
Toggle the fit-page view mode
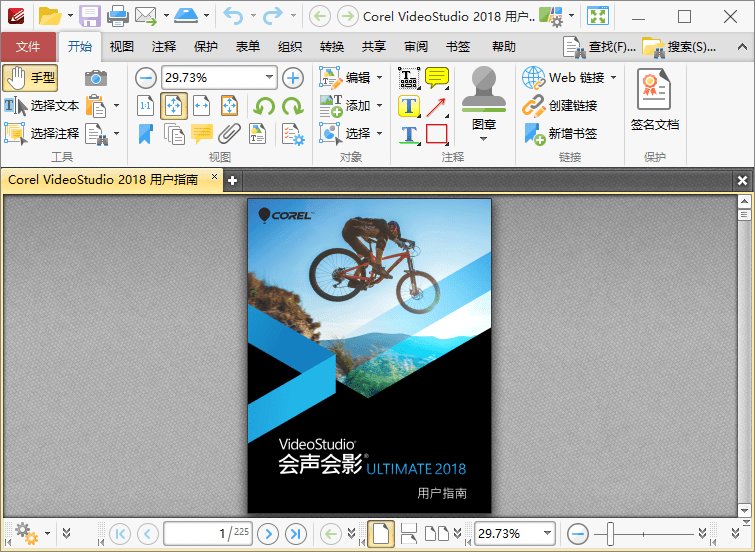pyautogui.click(x=174, y=106)
